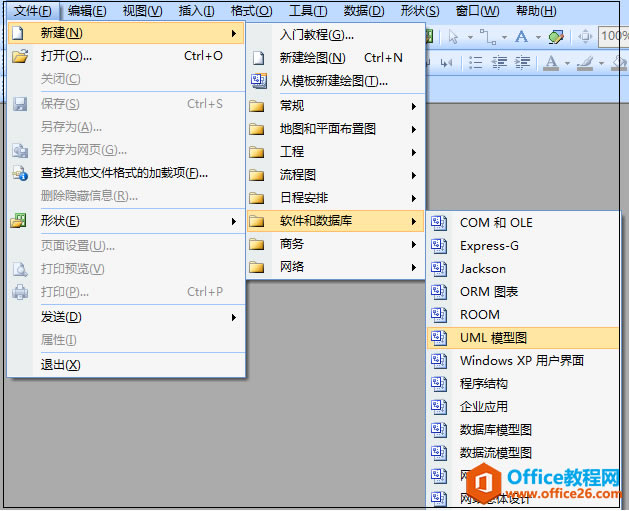The image size is (629, 511).
Task: Click template icon beside COM 和 OLE
Action: pos(439,223)
